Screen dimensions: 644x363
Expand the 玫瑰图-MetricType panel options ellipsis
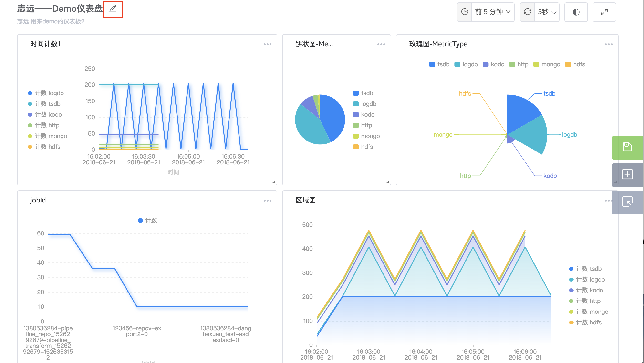pos(609,44)
